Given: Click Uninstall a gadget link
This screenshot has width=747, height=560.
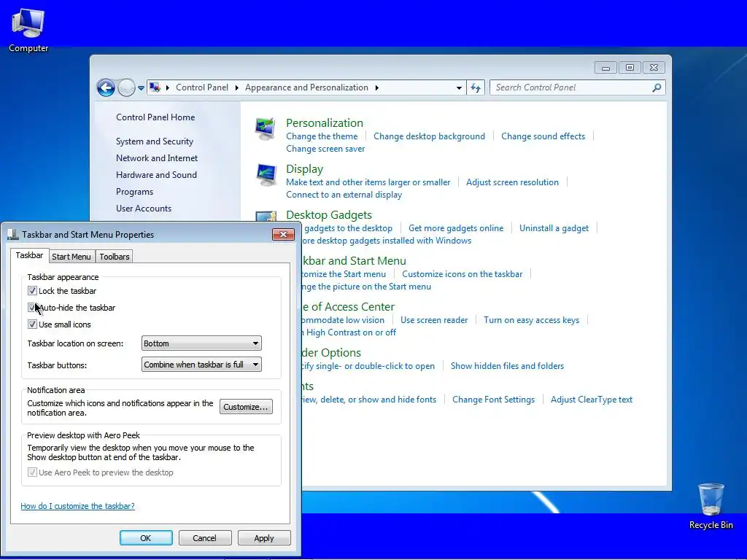Looking at the screenshot, I should click(554, 228).
